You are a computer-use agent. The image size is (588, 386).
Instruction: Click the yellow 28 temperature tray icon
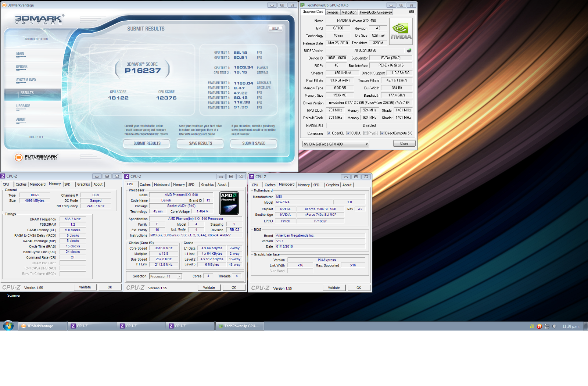click(532, 326)
